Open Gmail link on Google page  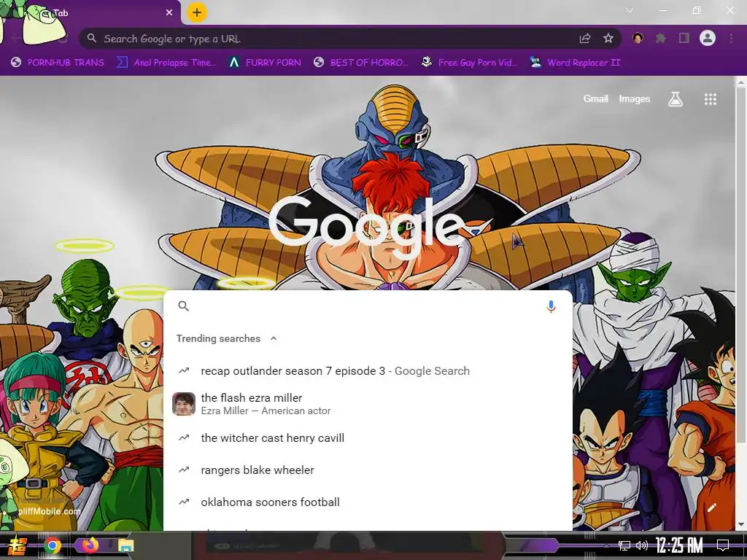pyautogui.click(x=596, y=98)
